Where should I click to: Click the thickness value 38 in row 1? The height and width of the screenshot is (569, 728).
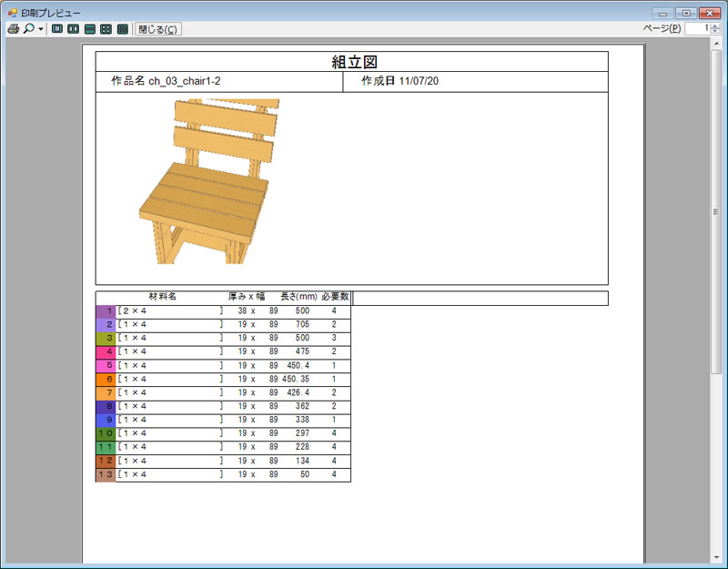[x=242, y=310]
